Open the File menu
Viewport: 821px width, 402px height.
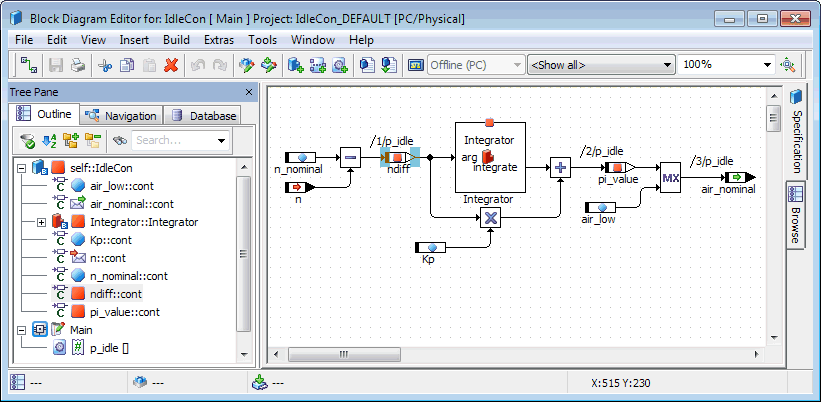[24, 40]
